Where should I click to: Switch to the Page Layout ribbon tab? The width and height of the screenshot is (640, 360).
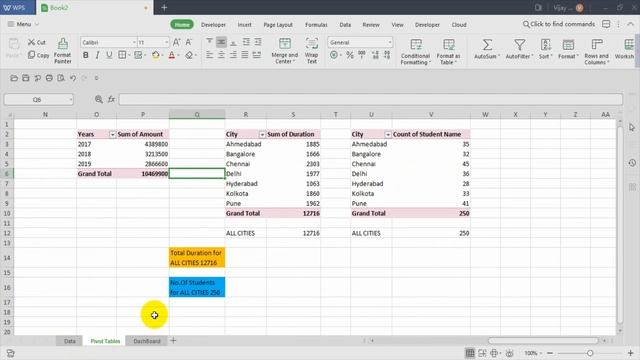click(278, 25)
